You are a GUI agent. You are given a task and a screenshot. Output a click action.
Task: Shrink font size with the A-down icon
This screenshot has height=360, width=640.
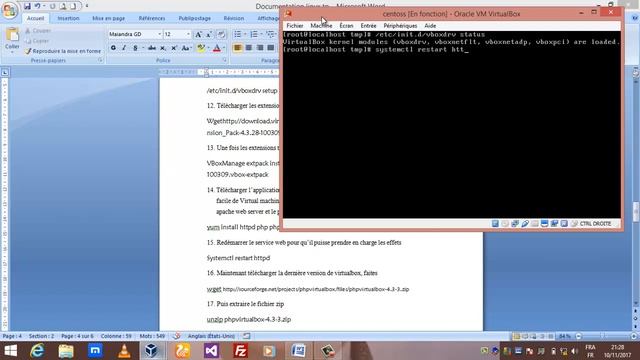(x=209, y=35)
